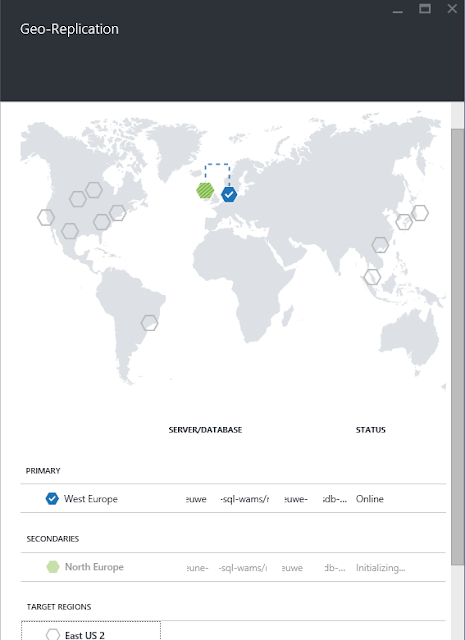Screen dimensions: 465x640
Task: Select the green striped North Europe hexagon on map
Action: point(205,191)
